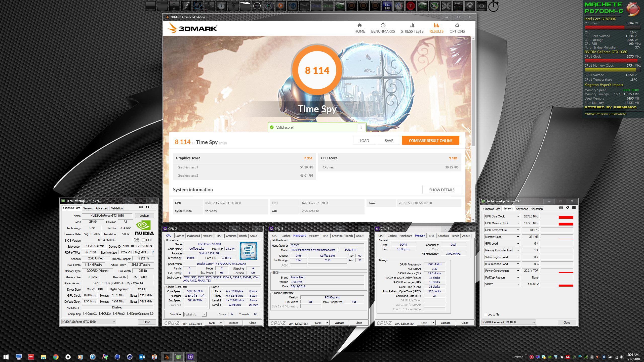Click SAVE in the 3DMark result

coord(389,141)
